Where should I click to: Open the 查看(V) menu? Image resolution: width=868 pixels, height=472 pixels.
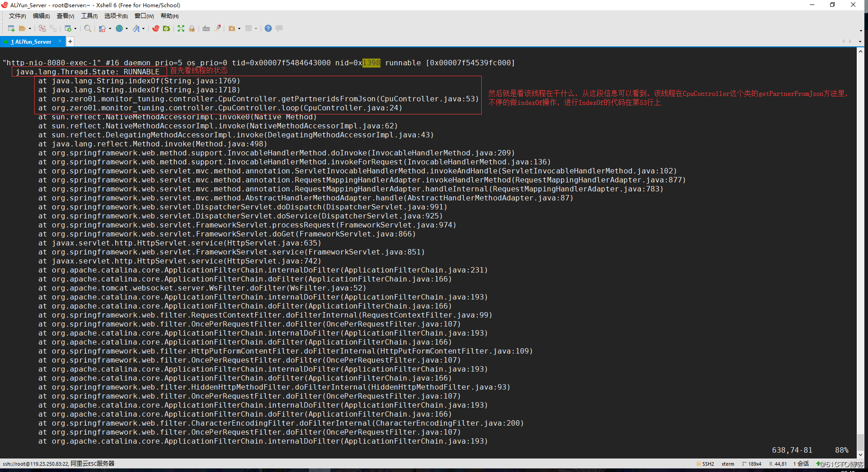pos(65,16)
